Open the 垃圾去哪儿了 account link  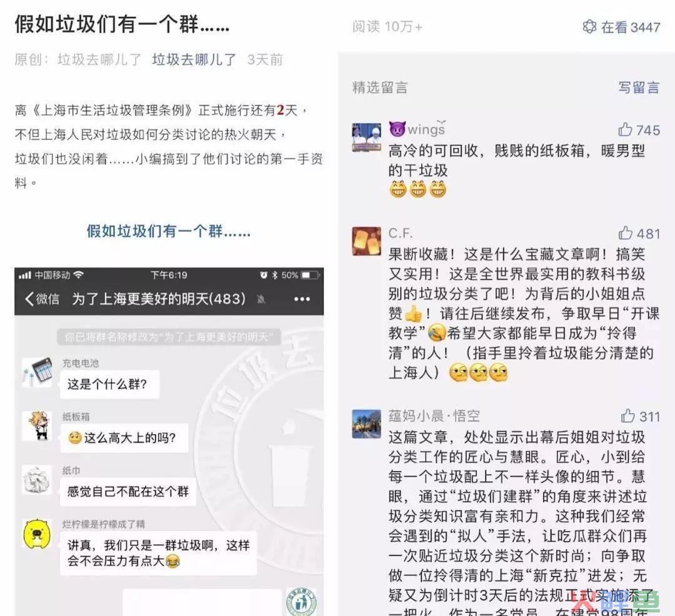194,59
